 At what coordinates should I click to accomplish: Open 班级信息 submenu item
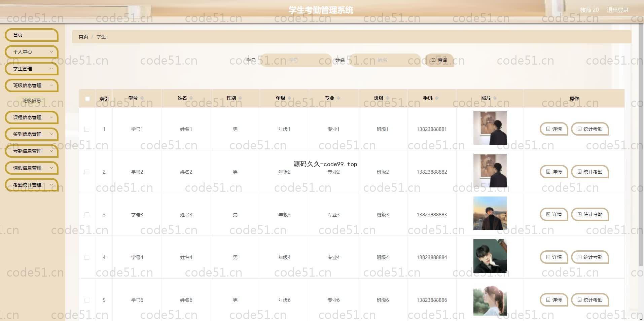(x=32, y=101)
